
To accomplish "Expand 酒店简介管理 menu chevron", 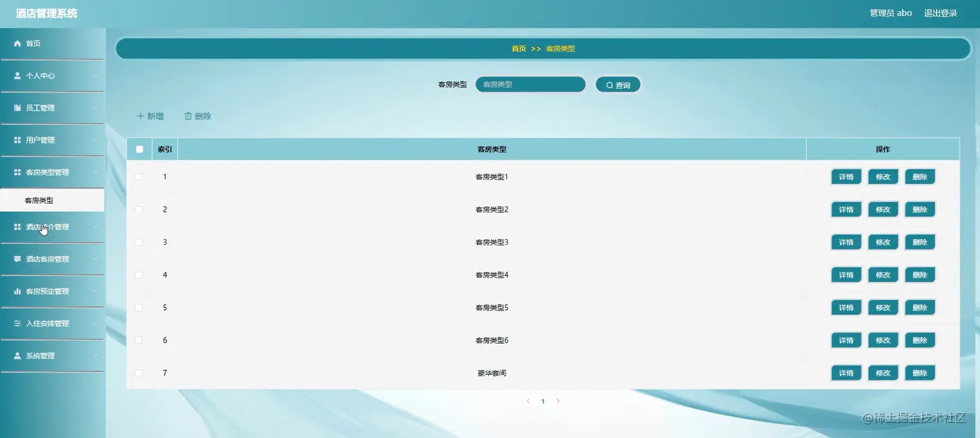I will click(95, 227).
